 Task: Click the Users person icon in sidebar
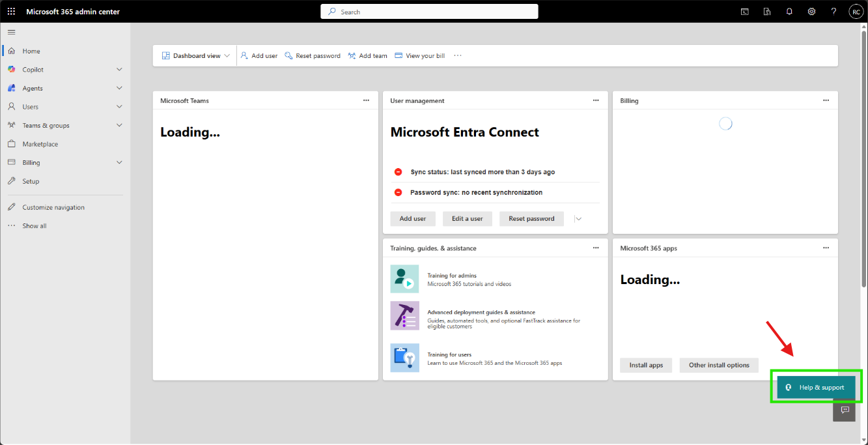11,107
